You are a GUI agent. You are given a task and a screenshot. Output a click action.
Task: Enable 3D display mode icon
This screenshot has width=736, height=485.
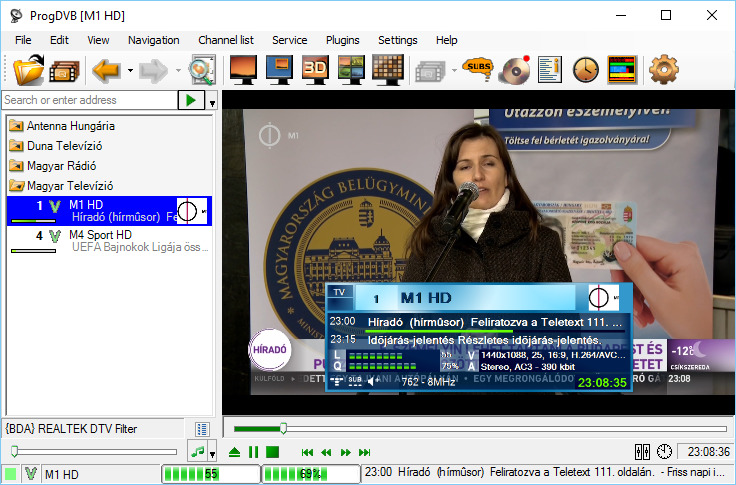click(315, 69)
